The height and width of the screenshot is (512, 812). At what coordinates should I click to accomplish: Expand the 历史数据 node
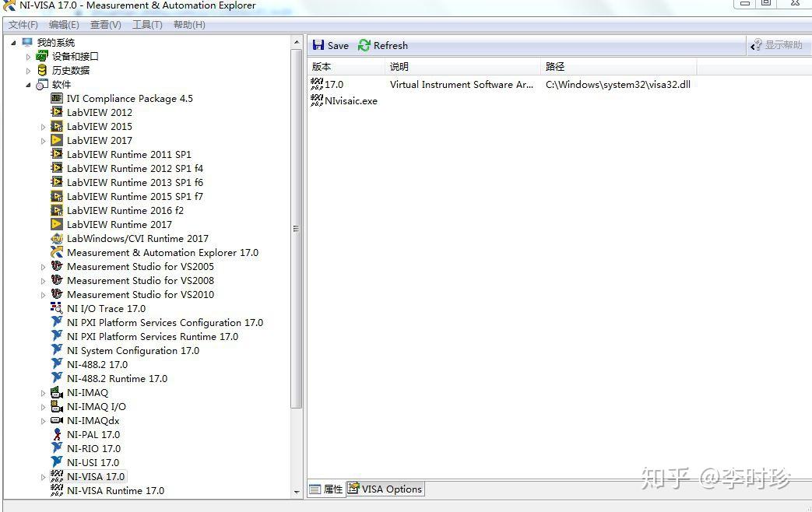pyautogui.click(x=28, y=70)
